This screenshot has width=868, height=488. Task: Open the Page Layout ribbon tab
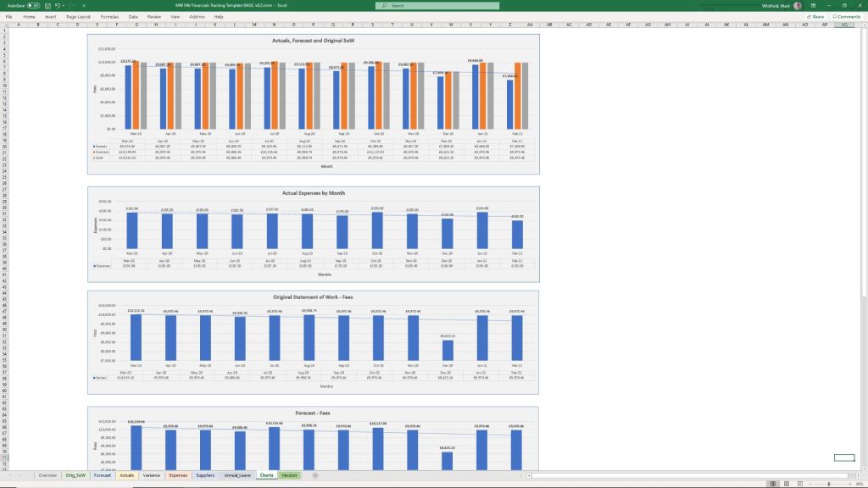(x=78, y=16)
